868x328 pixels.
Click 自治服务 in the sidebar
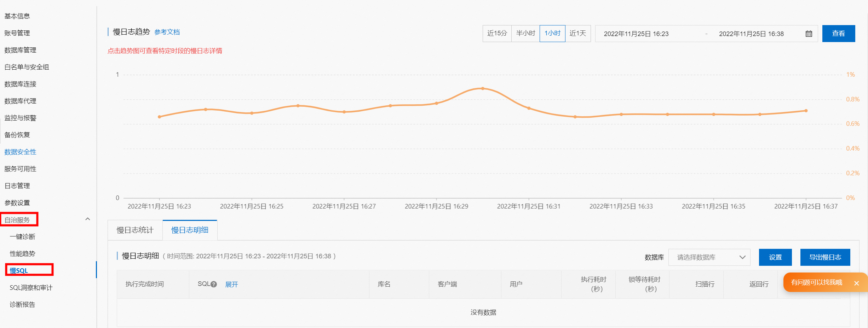point(17,220)
